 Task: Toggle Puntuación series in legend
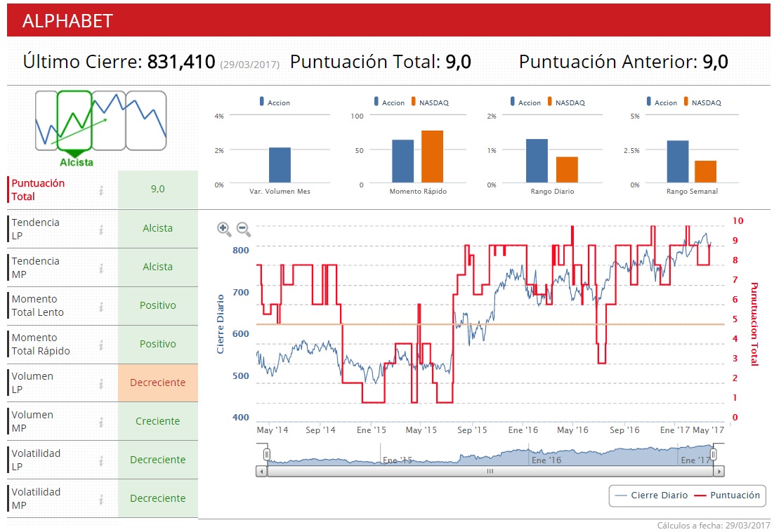727,495
